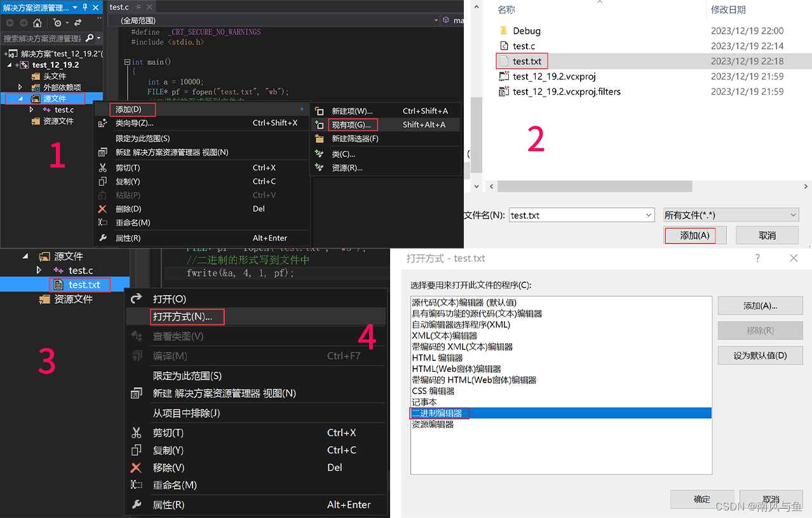The height and width of the screenshot is (518, 812).
Task: Click rename icon beside 重命名(M) in panel 3
Action: point(136,485)
